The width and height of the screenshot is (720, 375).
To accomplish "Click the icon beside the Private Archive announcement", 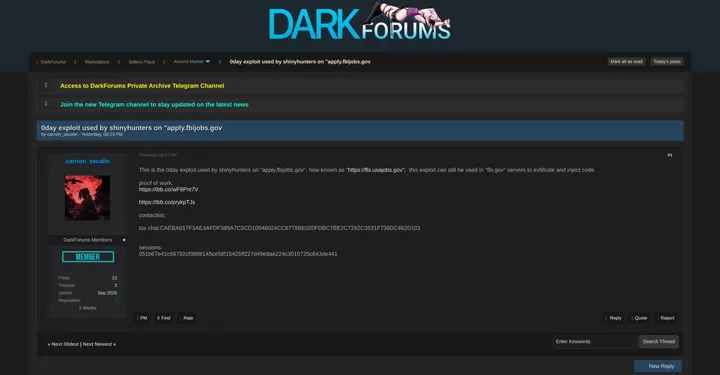I will pos(46,85).
